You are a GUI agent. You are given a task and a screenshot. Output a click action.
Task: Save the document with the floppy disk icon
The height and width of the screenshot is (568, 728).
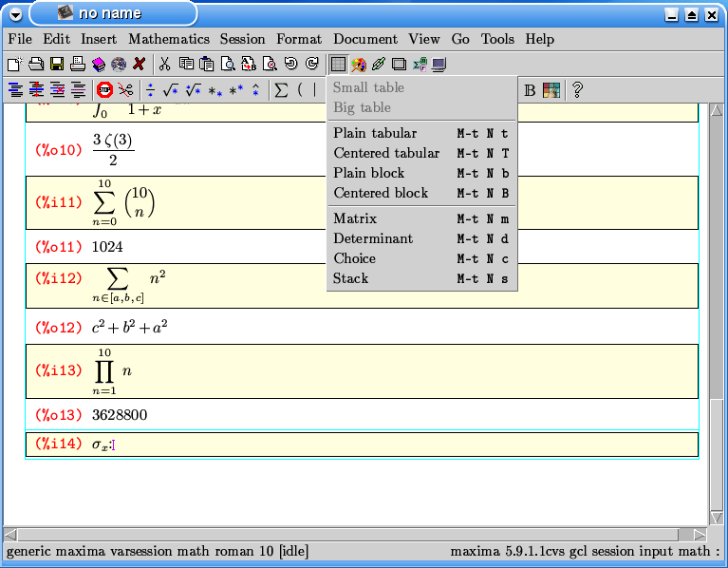57,64
